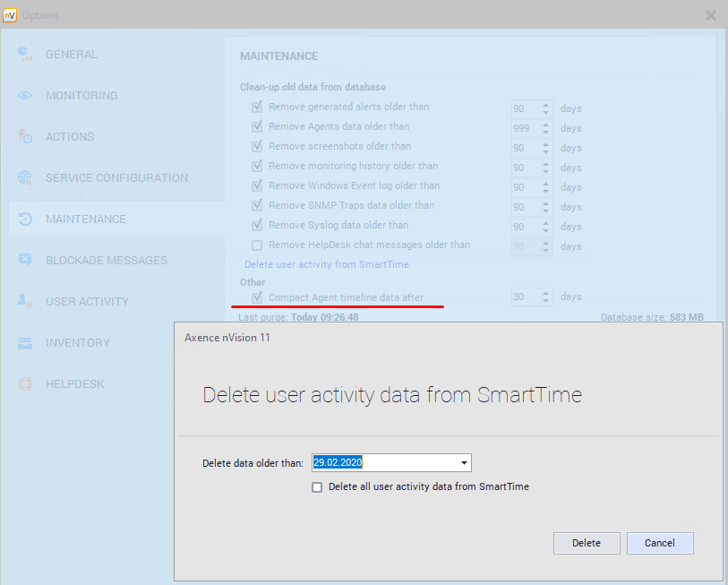This screenshot has height=585, width=728.
Task: Click the date field showing 29.02.2020
Action: pos(382,463)
